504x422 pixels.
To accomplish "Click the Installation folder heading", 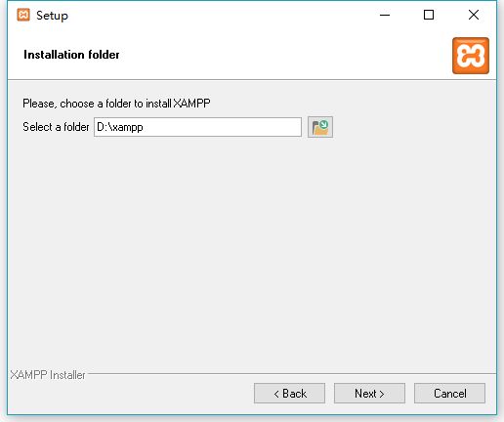I will click(x=71, y=55).
